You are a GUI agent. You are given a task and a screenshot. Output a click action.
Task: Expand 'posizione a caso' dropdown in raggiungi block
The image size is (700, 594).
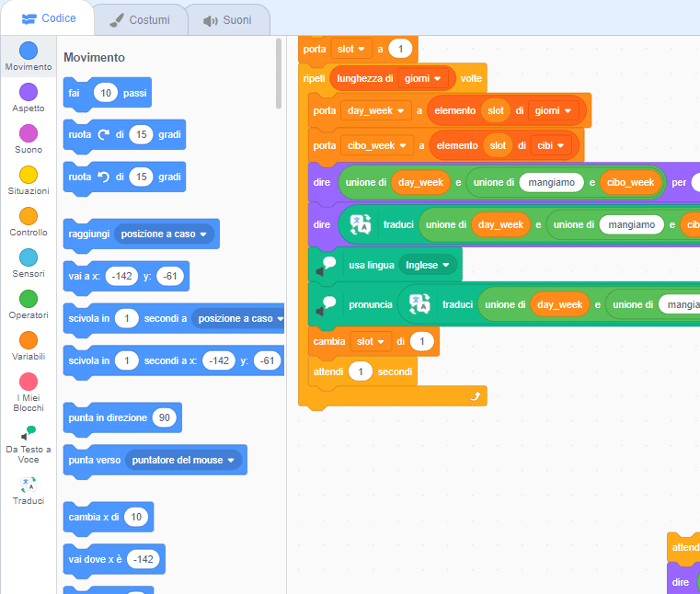166,234
